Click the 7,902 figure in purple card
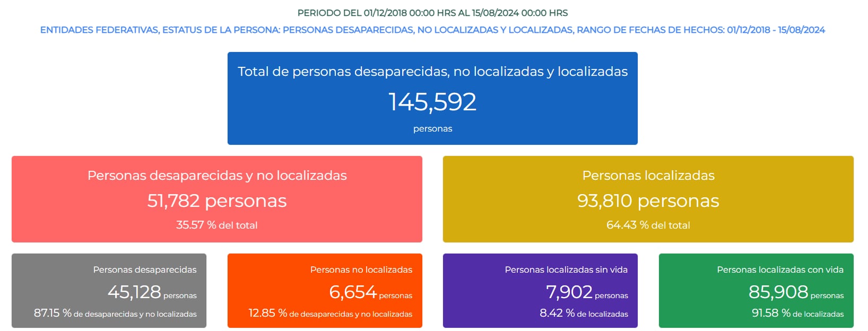The image size is (868, 331). [569, 292]
